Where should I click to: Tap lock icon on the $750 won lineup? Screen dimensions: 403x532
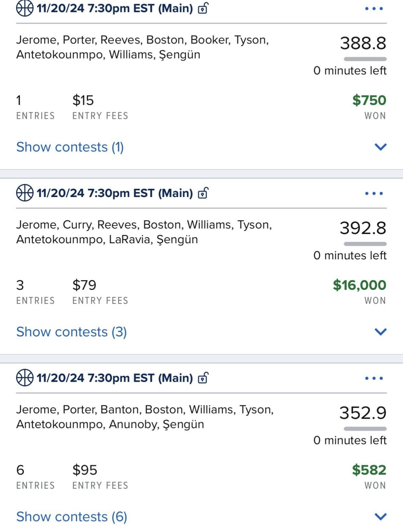point(203,8)
